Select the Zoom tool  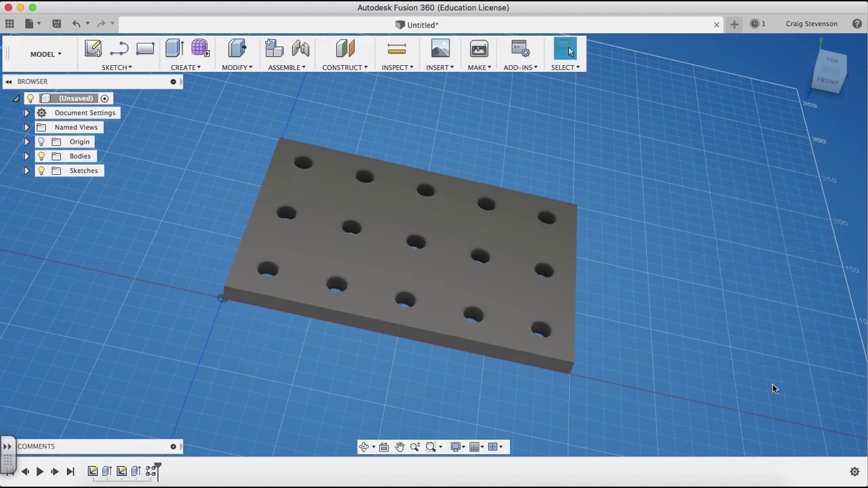(414, 447)
